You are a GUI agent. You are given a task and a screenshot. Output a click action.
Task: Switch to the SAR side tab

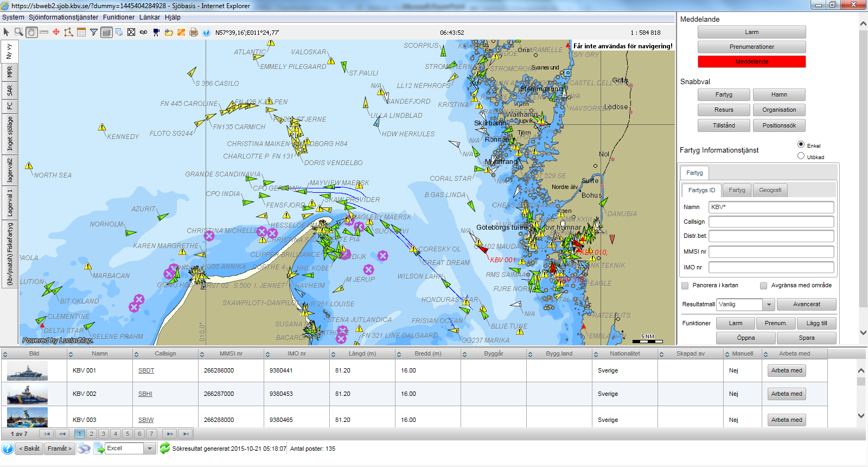[10, 90]
